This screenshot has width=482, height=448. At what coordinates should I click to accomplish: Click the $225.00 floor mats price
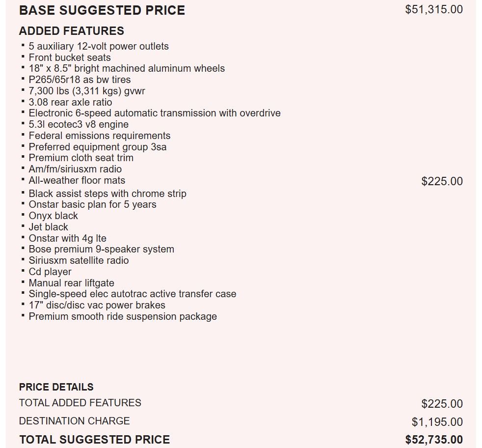pos(442,181)
